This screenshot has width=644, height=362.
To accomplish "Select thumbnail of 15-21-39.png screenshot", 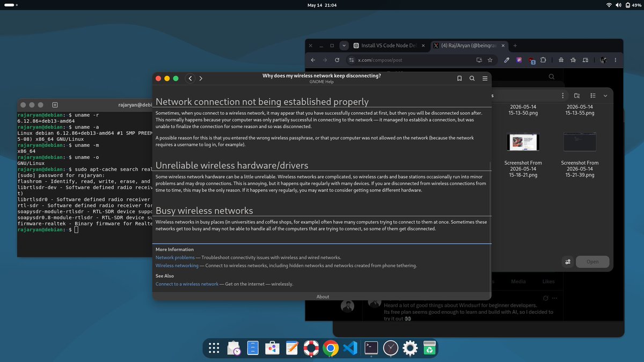I will tap(580, 142).
